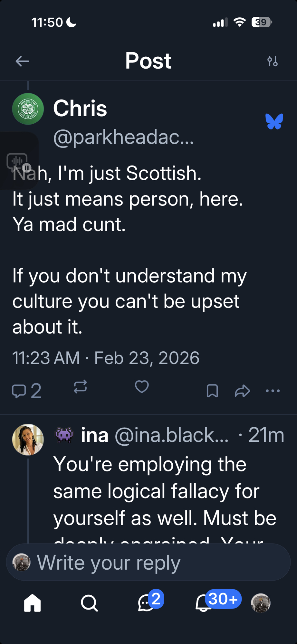Share Chris's post via arrow icon
Screen dimensions: 297x644
[x=242, y=391]
